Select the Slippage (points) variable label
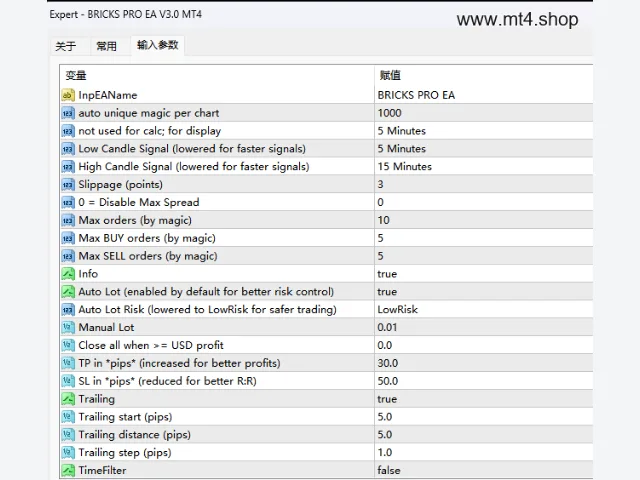This screenshot has height=480, width=640. 120,185
